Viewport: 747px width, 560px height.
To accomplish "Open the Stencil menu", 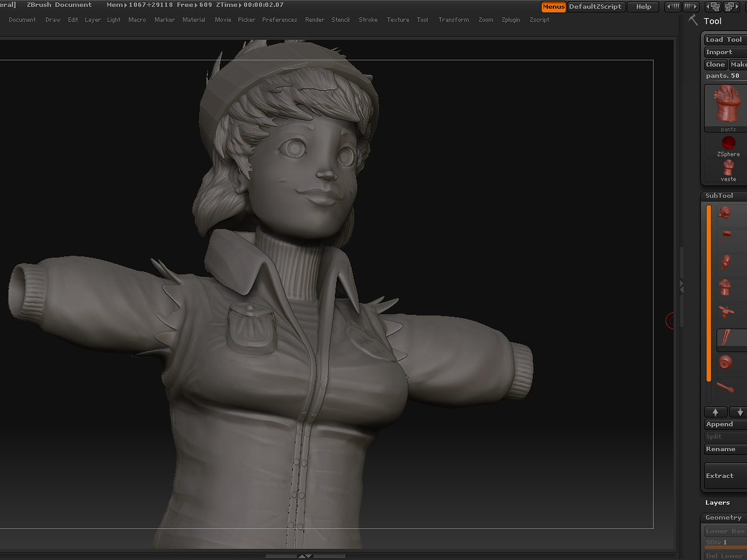I will 341,20.
